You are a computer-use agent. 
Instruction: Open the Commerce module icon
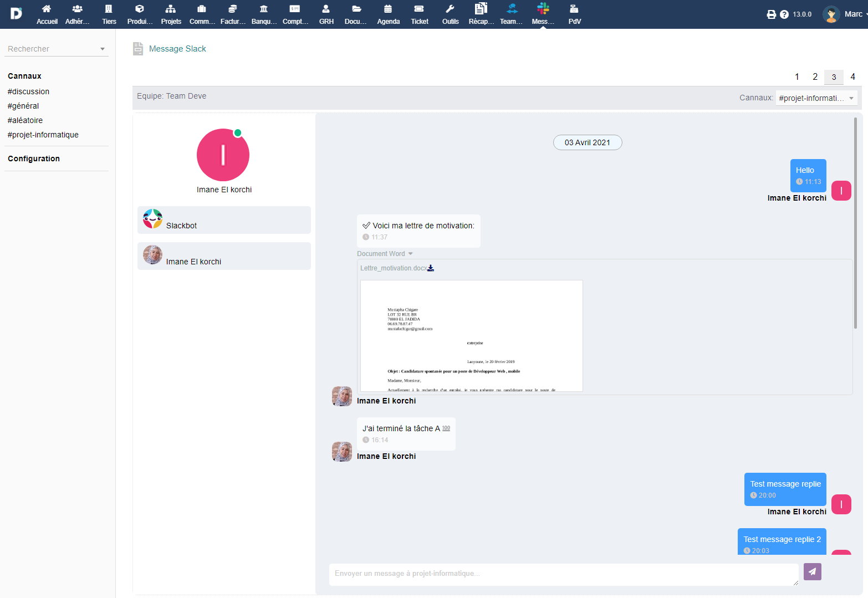[x=202, y=9]
